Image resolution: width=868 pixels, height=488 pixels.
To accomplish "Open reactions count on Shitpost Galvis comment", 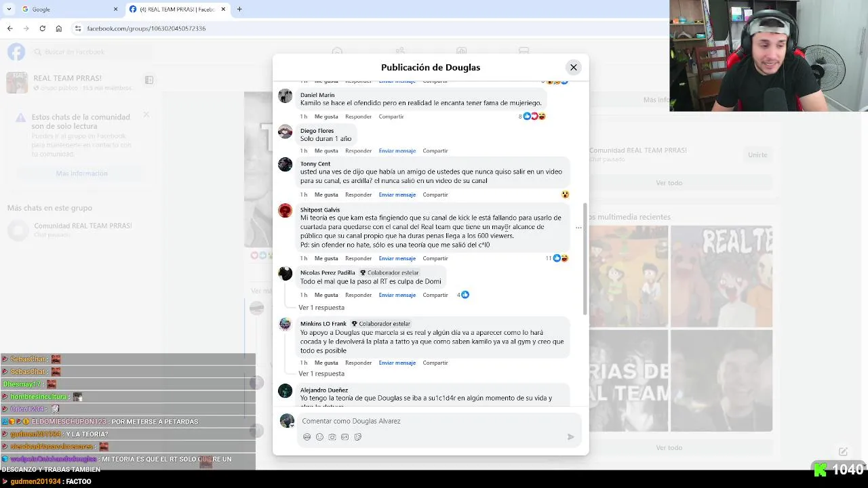I will tap(557, 258).
